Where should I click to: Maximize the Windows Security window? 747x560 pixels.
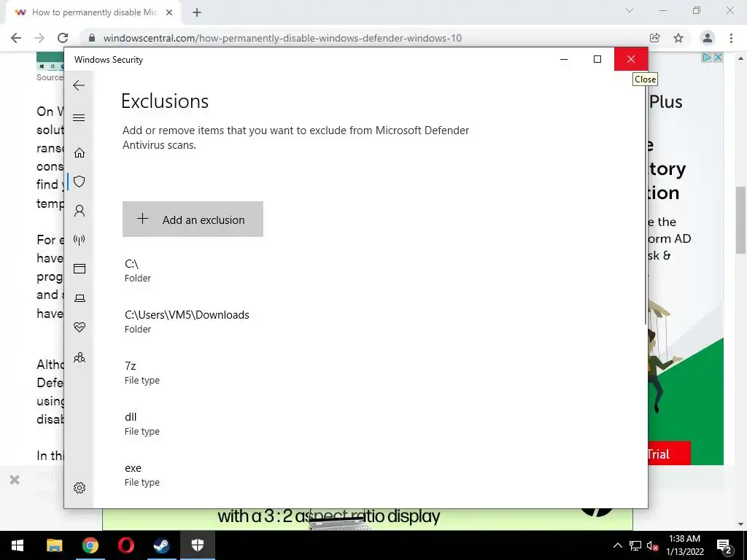tap(597, 59)
